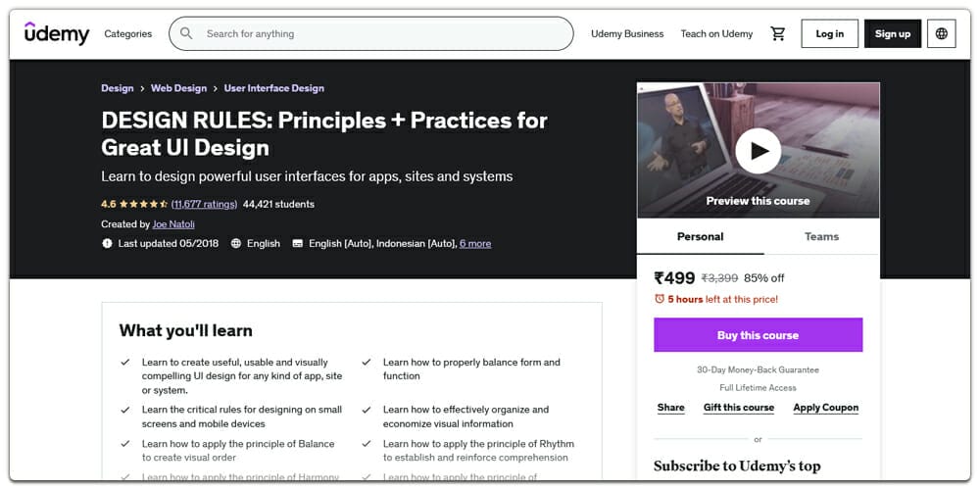
Task: Focus the Search for anything field
Action: (x=371, y=33)
